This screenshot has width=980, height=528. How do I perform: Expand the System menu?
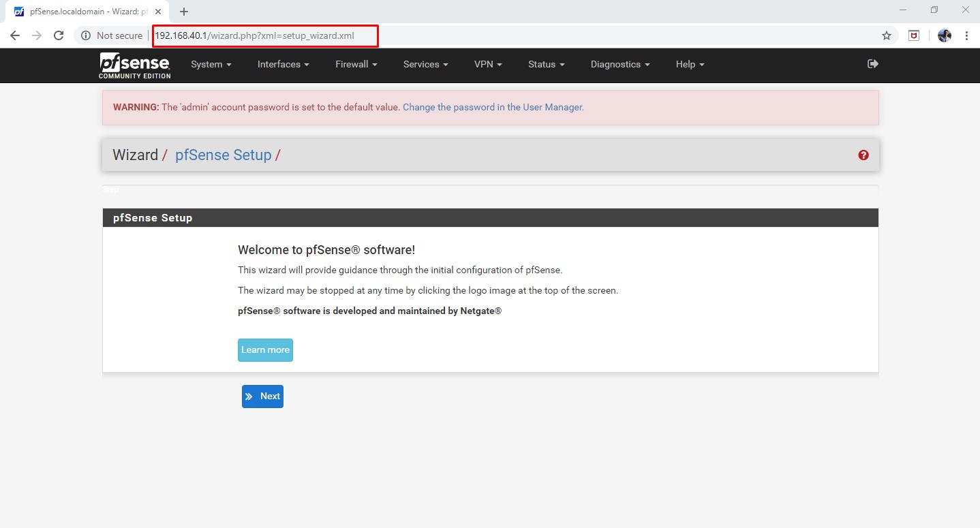[x=211, y=64]
